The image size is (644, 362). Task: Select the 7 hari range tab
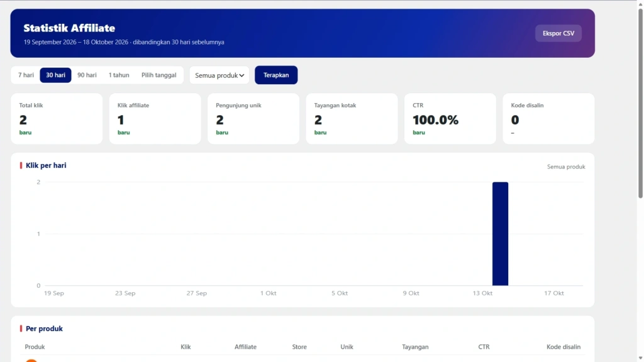pyautogui.click(x=26, y=75)
